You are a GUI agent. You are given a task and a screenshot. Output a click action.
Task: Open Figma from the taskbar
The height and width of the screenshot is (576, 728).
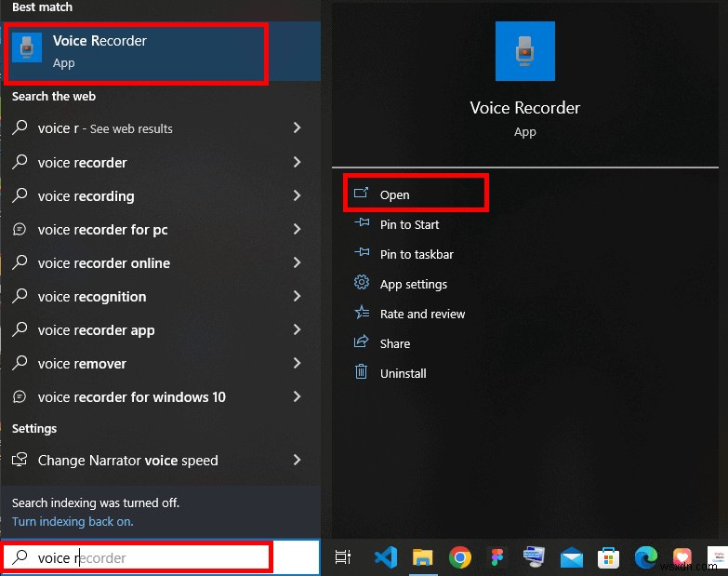point(497,557)
